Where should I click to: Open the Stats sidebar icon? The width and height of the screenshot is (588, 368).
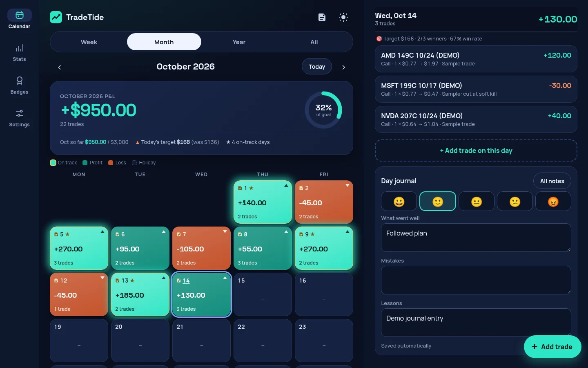[19, 48]
